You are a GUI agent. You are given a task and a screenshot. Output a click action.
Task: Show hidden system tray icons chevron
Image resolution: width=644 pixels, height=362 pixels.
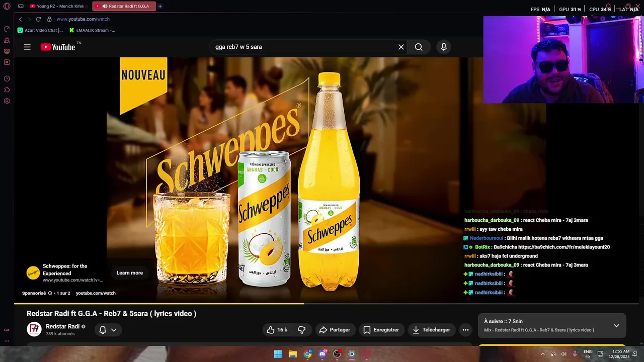(542, 354)
